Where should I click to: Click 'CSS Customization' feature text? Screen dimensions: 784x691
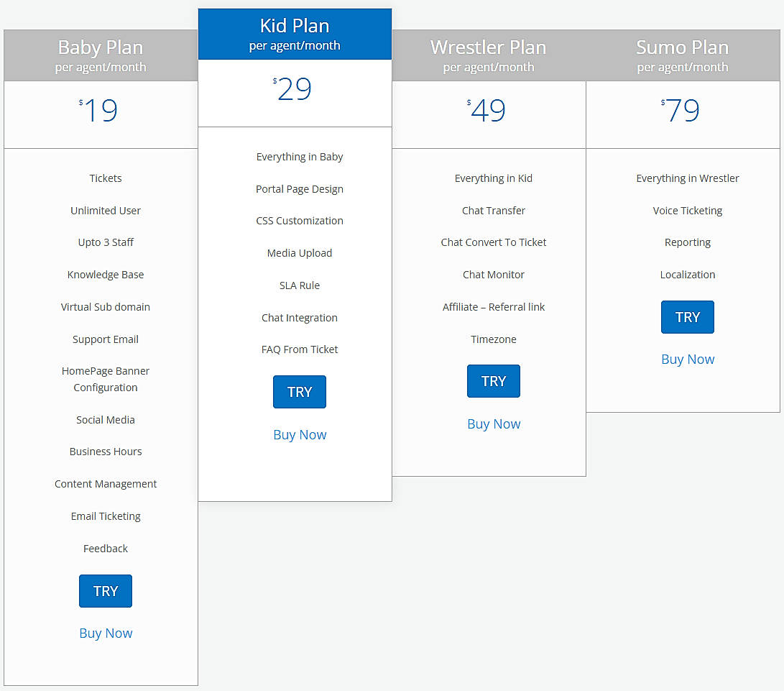click(300, 221)
